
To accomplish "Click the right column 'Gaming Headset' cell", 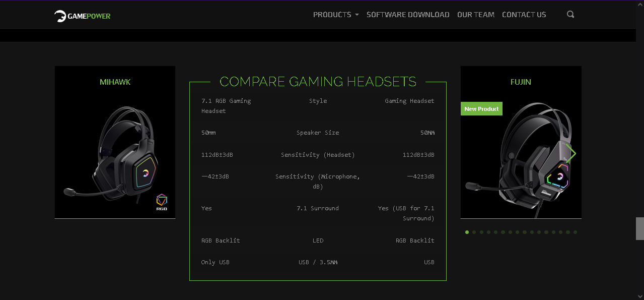I will pos(409,101).
